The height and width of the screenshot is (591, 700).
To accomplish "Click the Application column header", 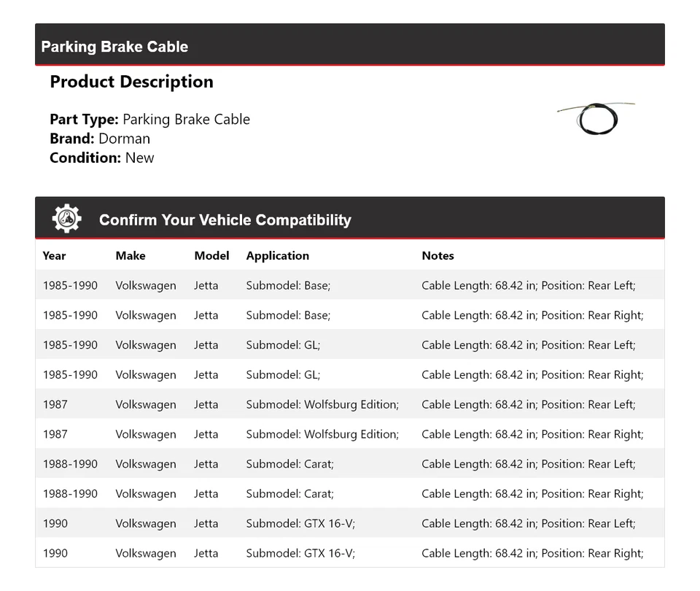I will click(277, 255).
